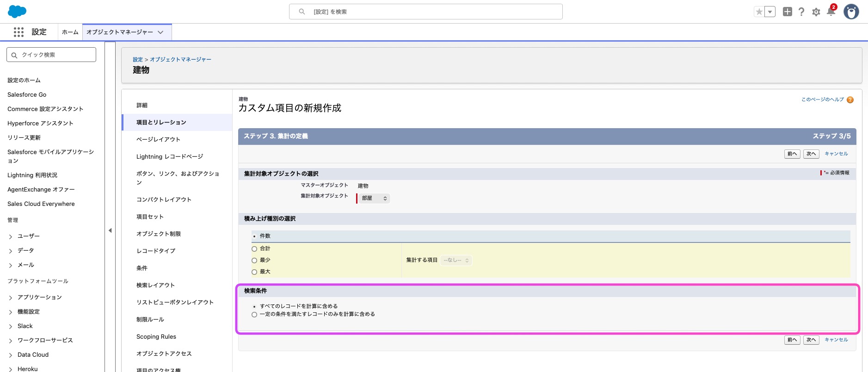Select the 最大 rollup type
The height and width of the screenshot is (372, 868).
coord(254,272)
